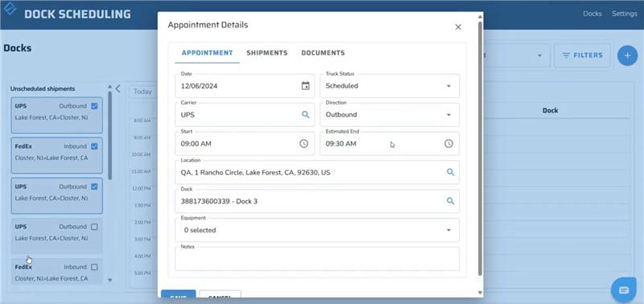This screenshot has width=644, height=304.
Task: Collapse the unscheduled shipments panel chevron
Action: tap(118, 88)
